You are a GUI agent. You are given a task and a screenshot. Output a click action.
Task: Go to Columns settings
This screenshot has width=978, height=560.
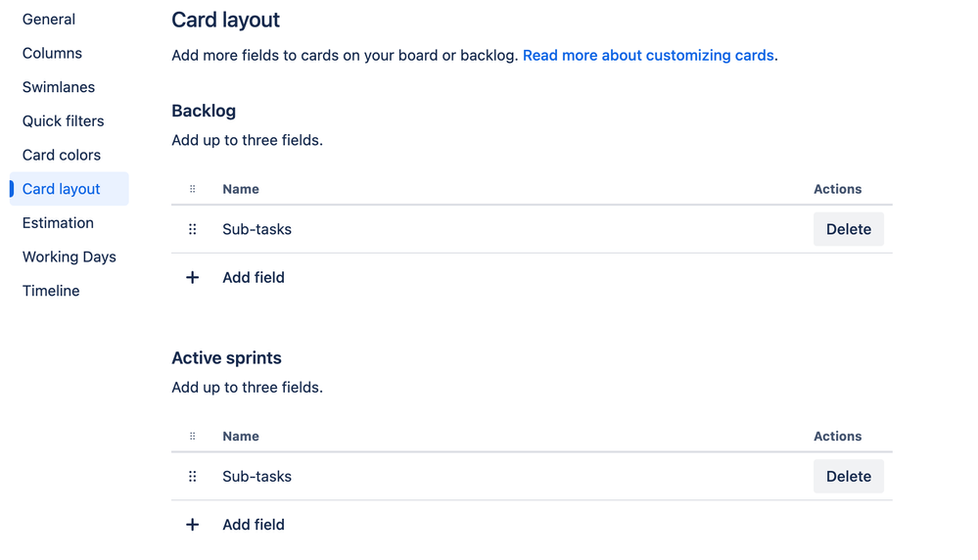[x=52, y=53]
